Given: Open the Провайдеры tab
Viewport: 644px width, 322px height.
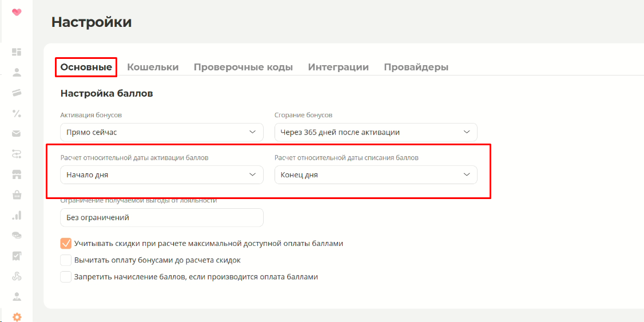Looking at the screenshot, I should 416,67.
